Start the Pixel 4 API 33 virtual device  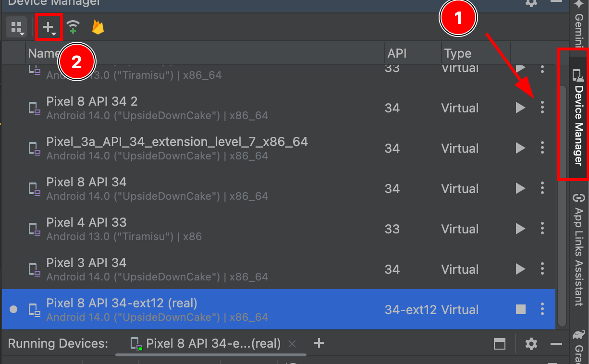(x=520, y=229)
